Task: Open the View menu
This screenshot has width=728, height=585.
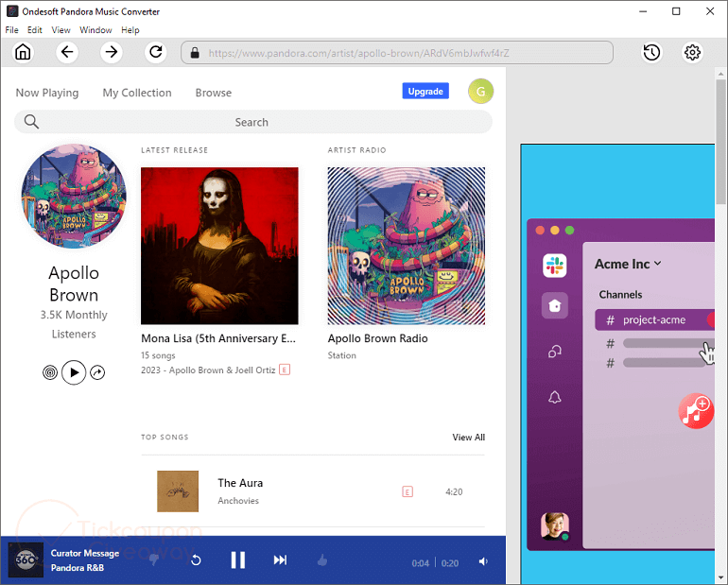Action: pyautogui.click(x=61, y=30)
